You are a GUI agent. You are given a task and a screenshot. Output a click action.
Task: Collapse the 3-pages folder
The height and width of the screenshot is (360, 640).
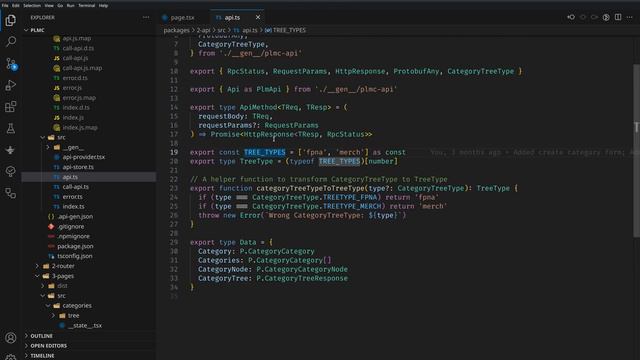[63, 276]
